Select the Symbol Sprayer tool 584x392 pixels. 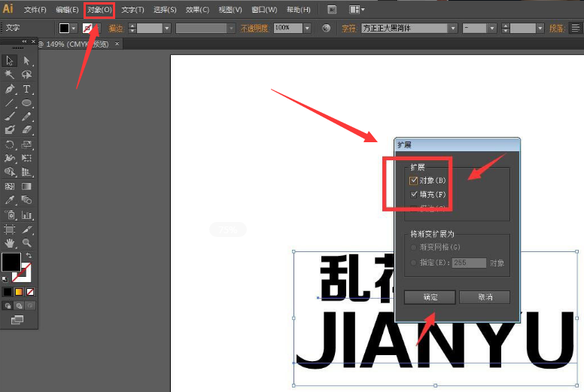(10, 214)
